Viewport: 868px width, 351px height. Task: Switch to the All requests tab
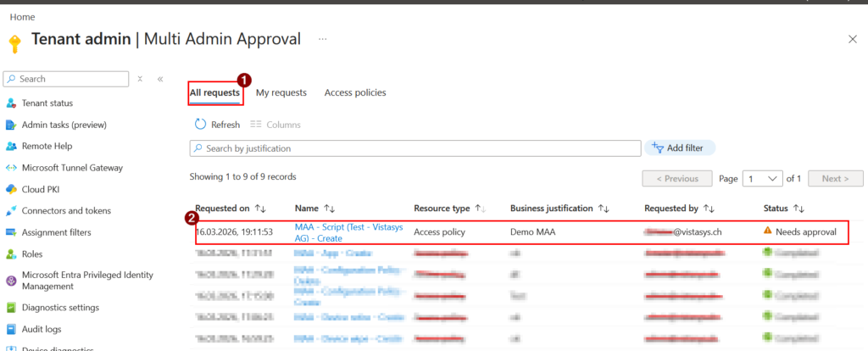click(214, 92)
